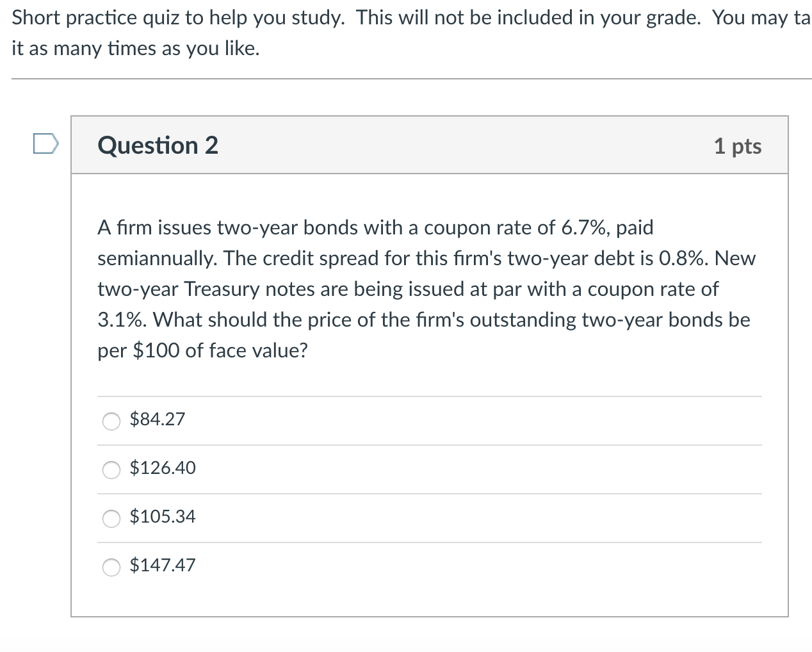Select $147.47 as your answer
812x652 pixels.
click(111, 567)
